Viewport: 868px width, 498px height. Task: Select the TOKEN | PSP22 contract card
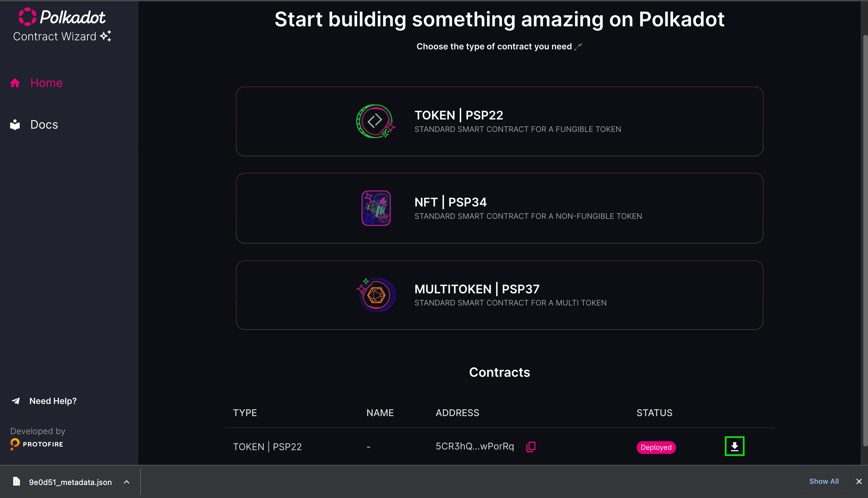click(499, 122)
